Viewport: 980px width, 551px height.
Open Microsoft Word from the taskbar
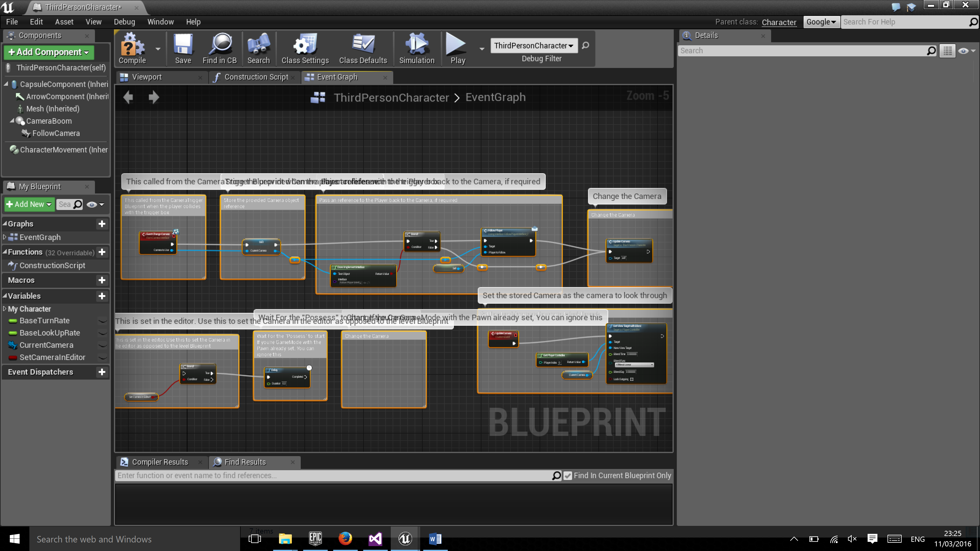(435, 539)
